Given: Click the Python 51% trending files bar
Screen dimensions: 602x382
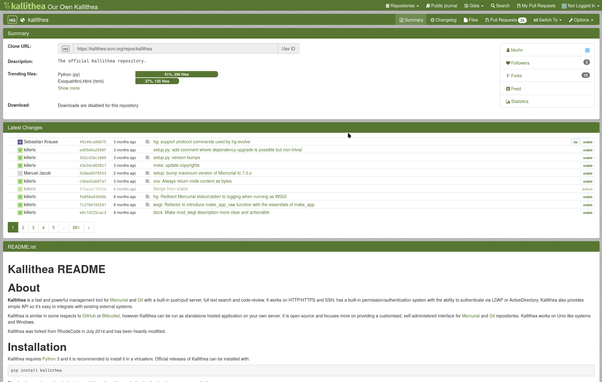Looking at the screenshot, I should [177, 74].
